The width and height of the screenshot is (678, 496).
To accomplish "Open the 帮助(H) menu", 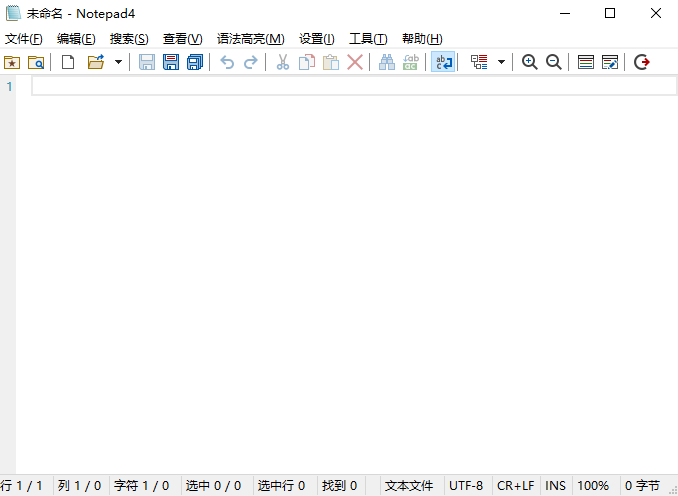I will click(x=422, y=39).
